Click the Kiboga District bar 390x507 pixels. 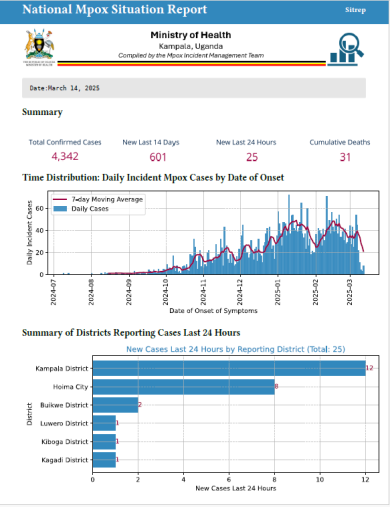pos(104,441)
